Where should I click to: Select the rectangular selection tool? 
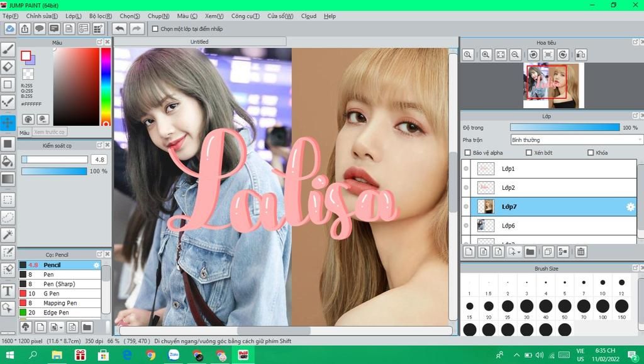(8, 200)
